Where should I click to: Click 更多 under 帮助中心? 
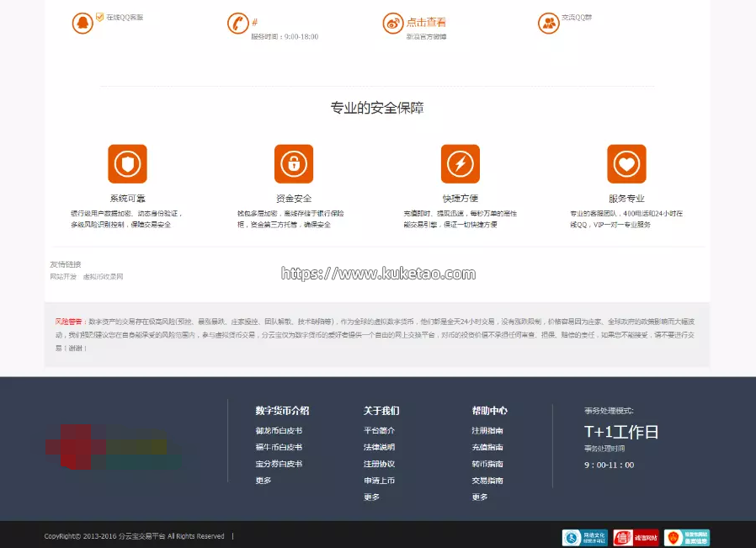[x=479, y=497]
